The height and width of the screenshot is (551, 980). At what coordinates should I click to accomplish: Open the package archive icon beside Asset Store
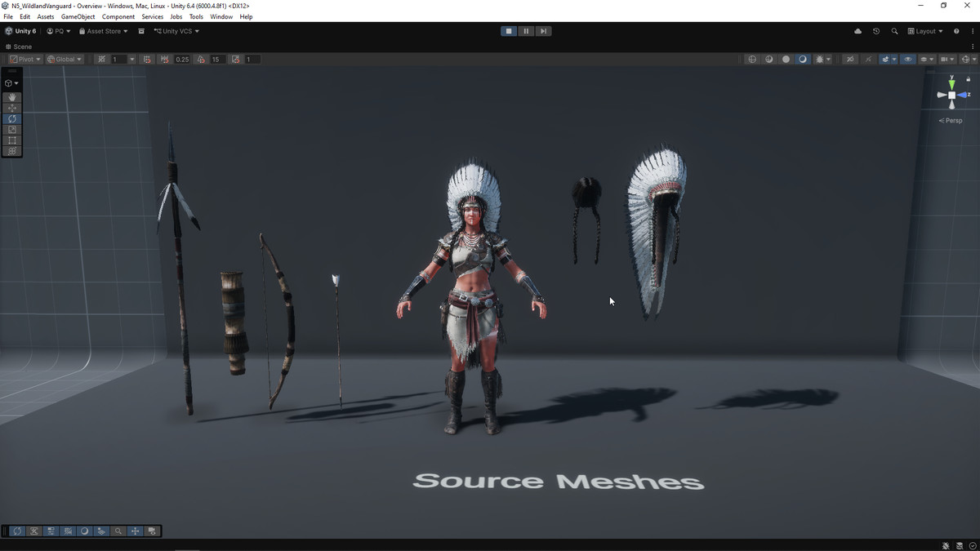tap(141, 31)
